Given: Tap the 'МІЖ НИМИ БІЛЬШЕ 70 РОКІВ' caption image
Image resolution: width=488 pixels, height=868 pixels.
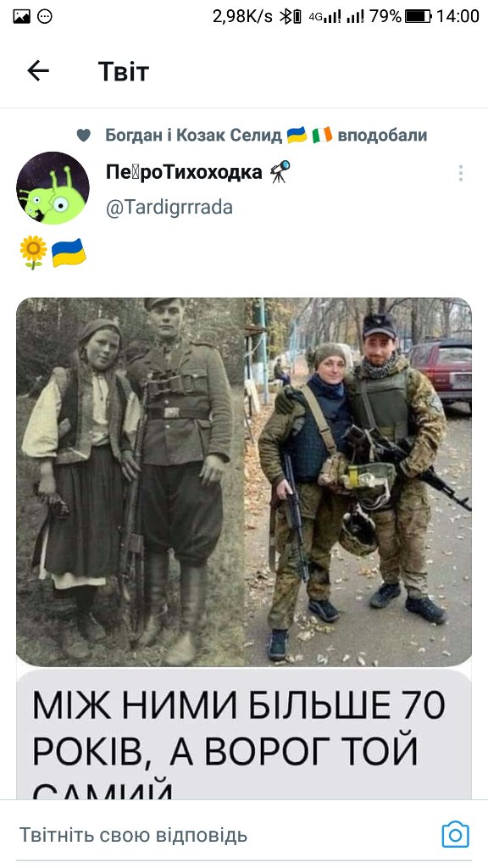Looking at the screenshot, I should pos(244,733).
